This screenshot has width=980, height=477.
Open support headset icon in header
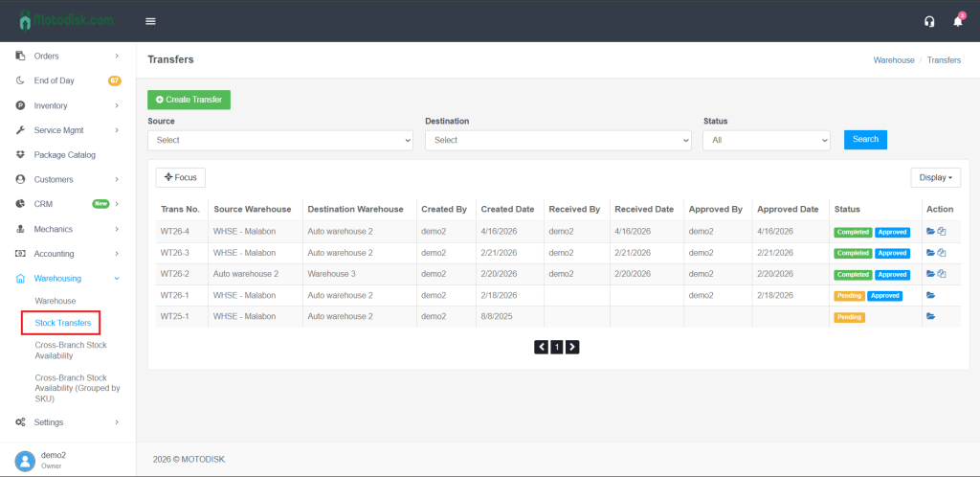tap(928, 21)
